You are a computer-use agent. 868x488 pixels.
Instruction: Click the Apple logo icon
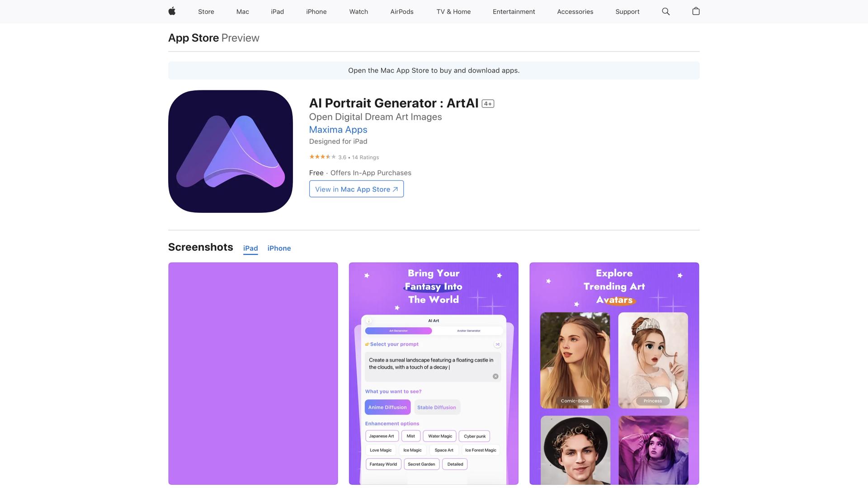pos(172,11)
